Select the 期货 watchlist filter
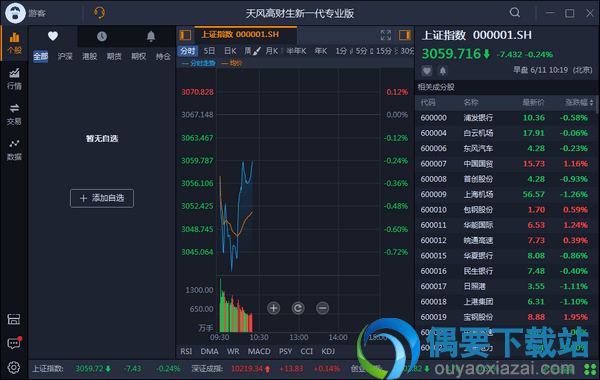Viewport: 600px width, 380px height. pyautogui.click(x=114, y=57)
